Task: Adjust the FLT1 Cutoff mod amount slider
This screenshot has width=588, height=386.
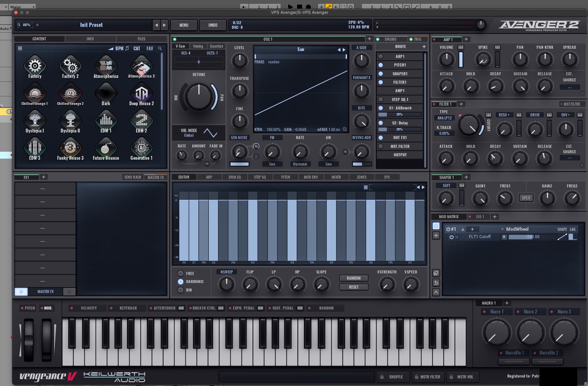Action: (x=532, y=237)
